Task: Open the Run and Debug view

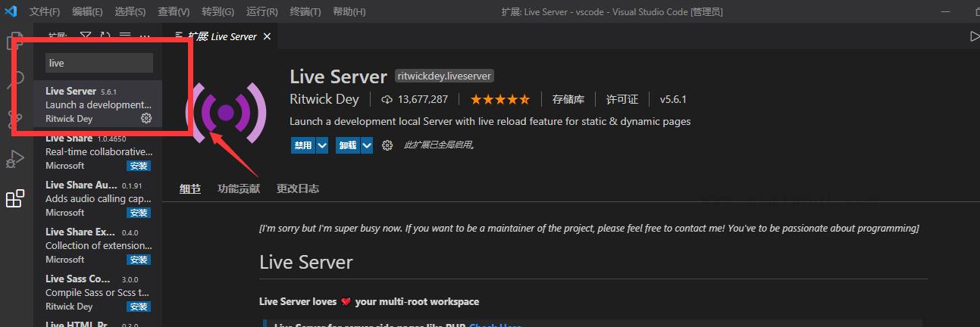Action: click(x=15, y=159)
